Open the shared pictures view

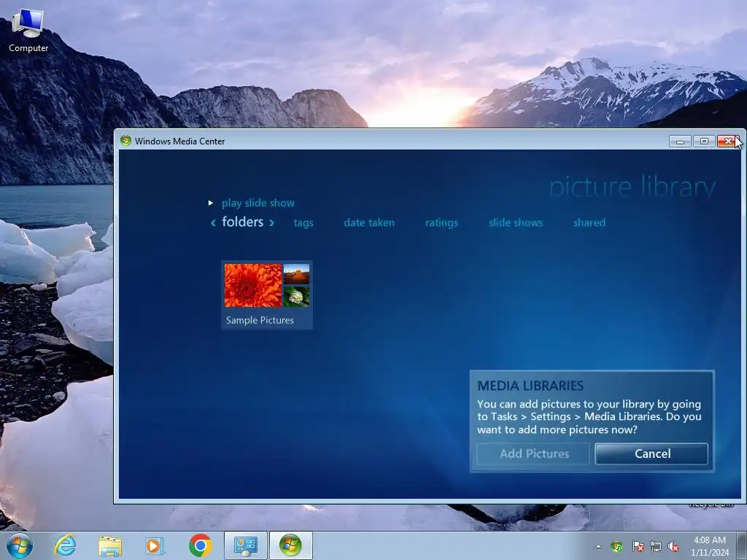click(x=589, y=222)
